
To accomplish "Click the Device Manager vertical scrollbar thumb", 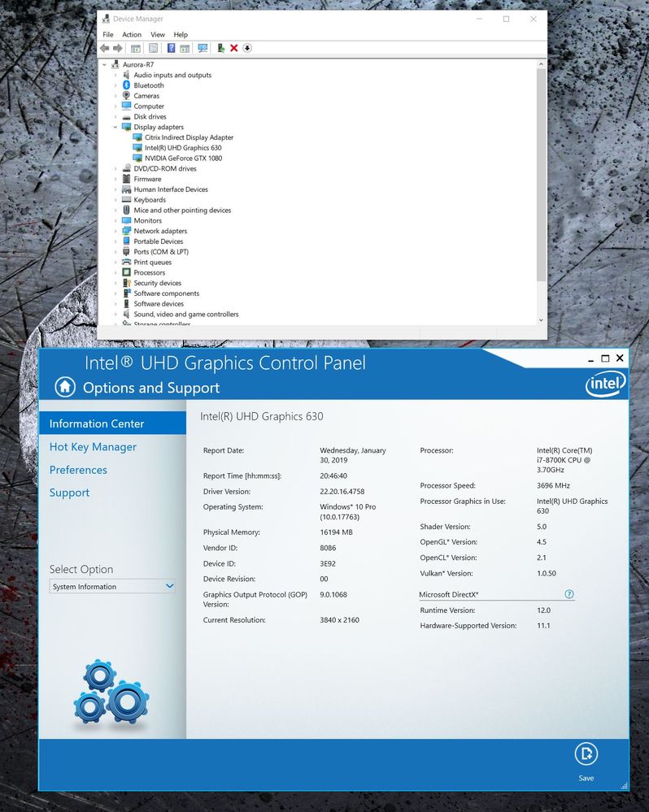I will point(541,175).
